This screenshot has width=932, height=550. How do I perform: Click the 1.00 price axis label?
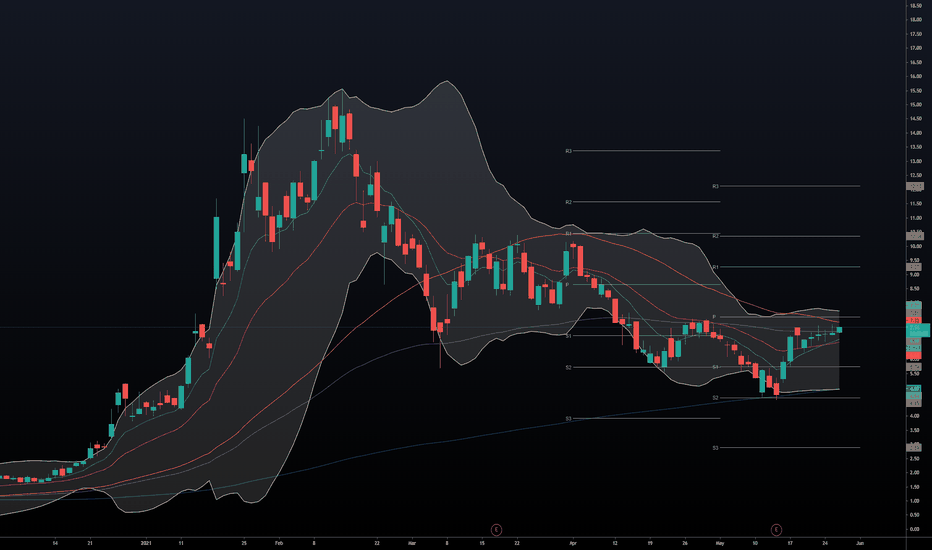click(915, 501)
